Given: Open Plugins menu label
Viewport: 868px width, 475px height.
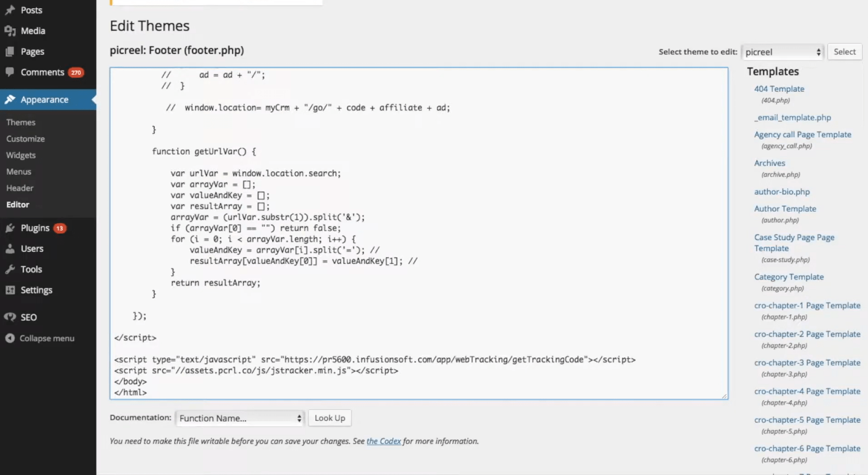Looking at the screenshot, I should [x=35, y=228].
